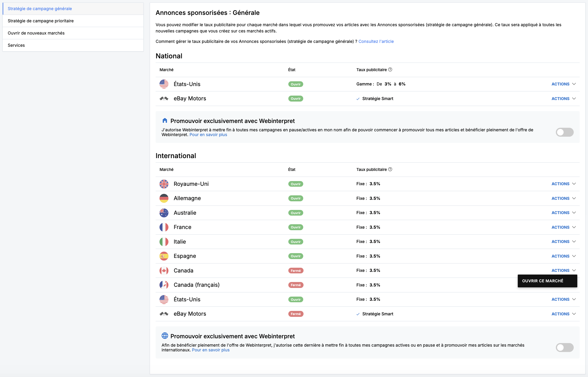Image resolution: width=588 pixels, height=377 pixels.
Task: Choose OUVRIR CE MARCHÉ menu option
Action: [x=547, y=281]
